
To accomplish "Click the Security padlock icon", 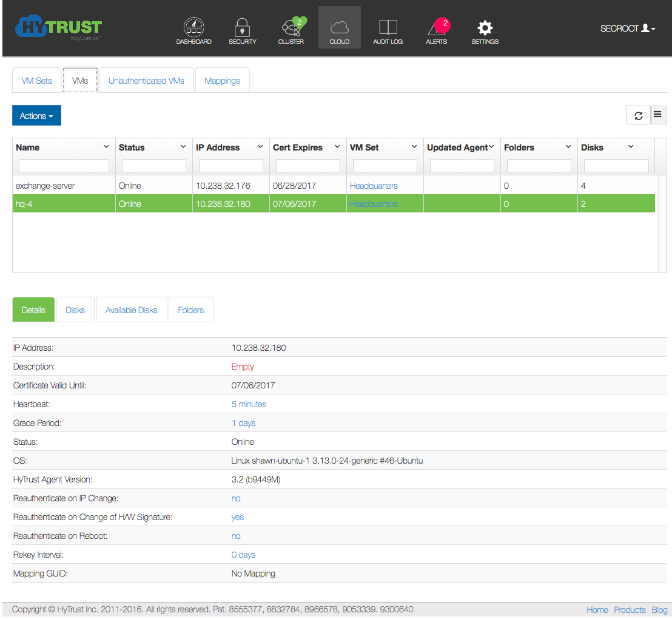I will tap(243, 28).
